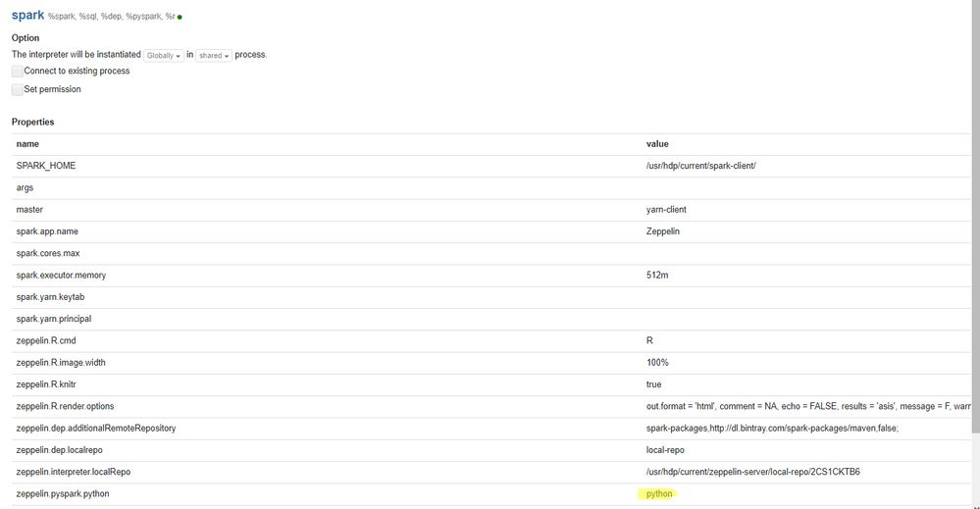Viewport: 980px width, 509px height.
Task: Click the 'R' value of zeppelin.R.cmd
Action: (649, 340)
